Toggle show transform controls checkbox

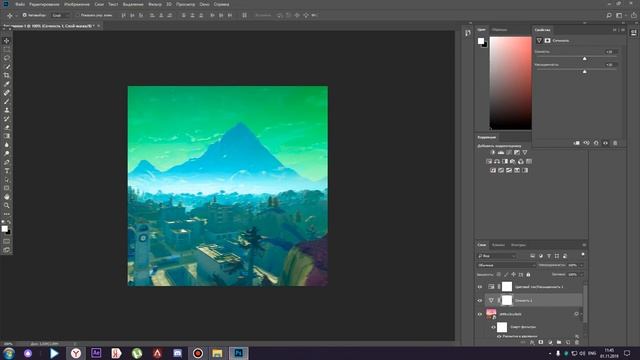point(77,15)
